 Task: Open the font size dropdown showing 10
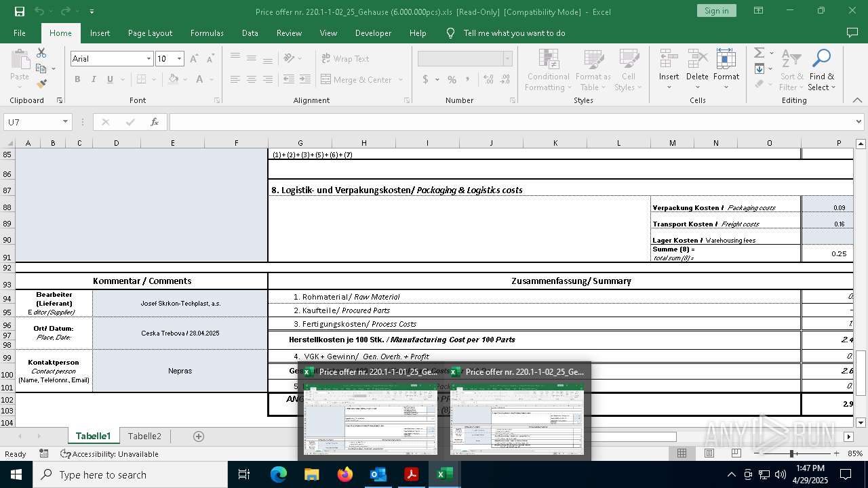(x=179, y=59)
